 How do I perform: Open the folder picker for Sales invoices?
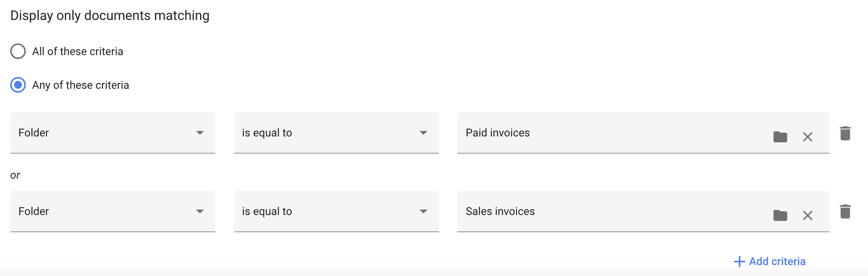(780, 215)
